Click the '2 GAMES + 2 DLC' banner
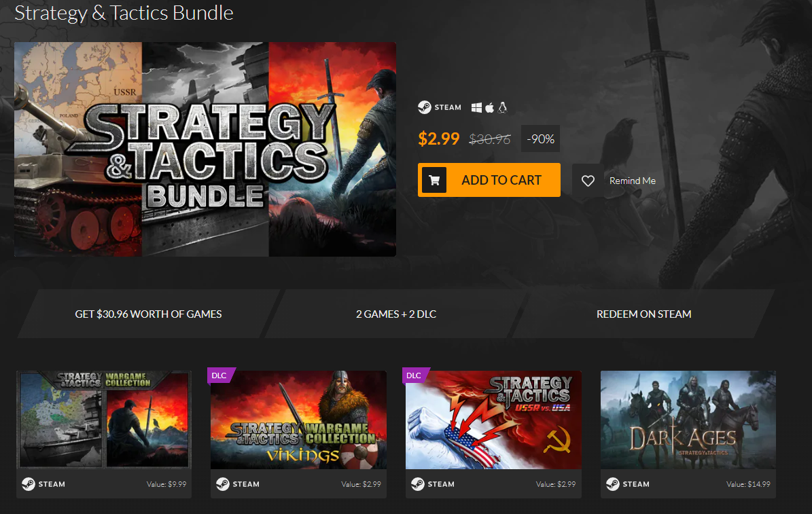This screenshot has width=812, height=514. click(x=396, y=314)
